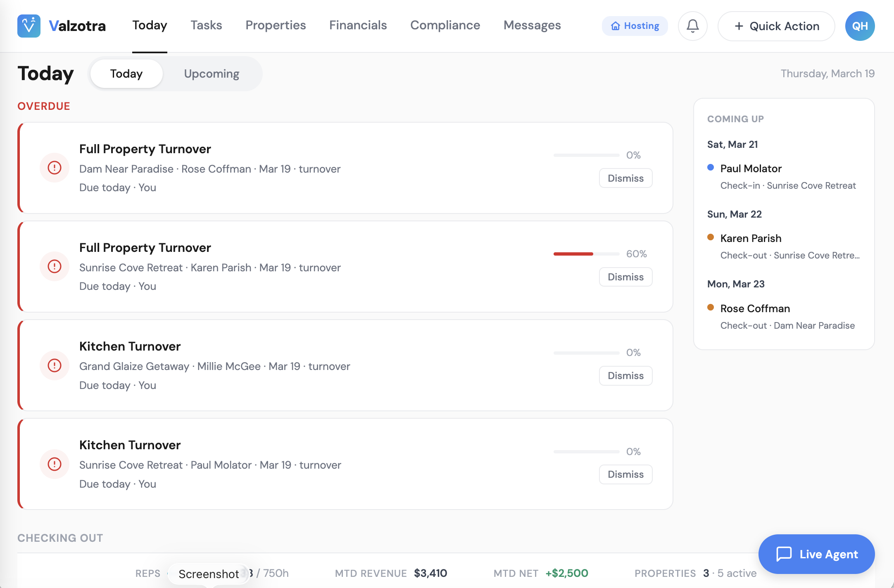The image size is (894, 588).
Task: Open the notifications bell
Action: coord(692,26)
